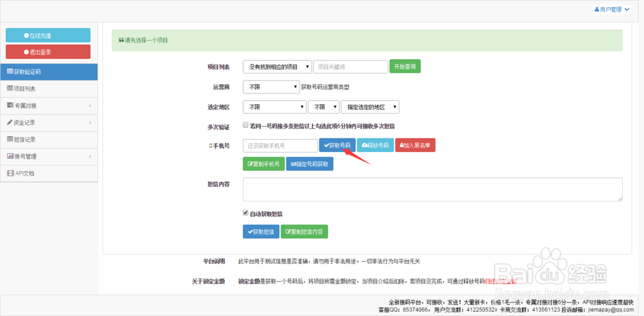Open the first 选定地区 province dropdown
This screenshot has height=316, width=644.
tap(275, 107)
